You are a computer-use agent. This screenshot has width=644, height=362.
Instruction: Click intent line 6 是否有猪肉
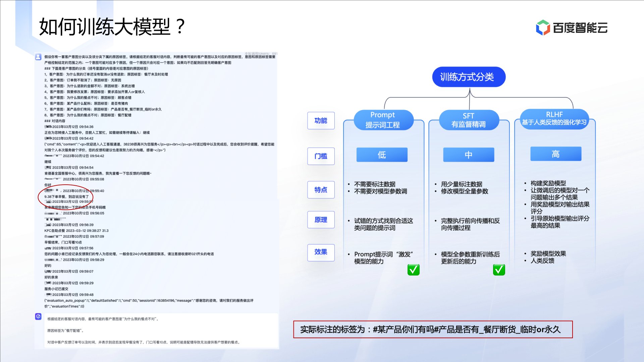click(x=86, y=104)
